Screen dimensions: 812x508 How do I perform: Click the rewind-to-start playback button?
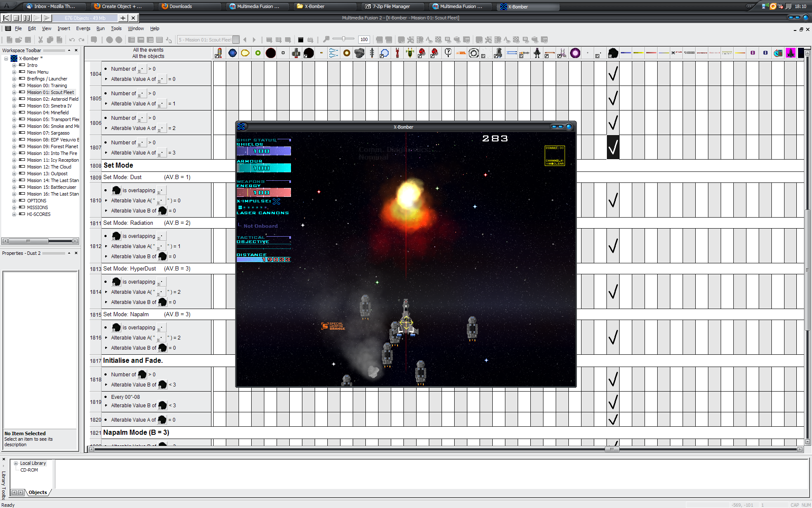[x=6, y=18]
